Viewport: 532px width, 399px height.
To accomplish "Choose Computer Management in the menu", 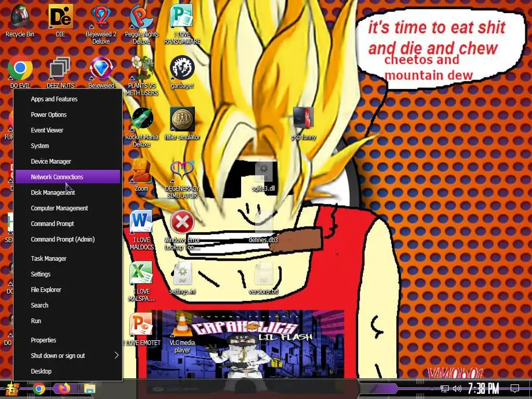I will tap(68, 208).
